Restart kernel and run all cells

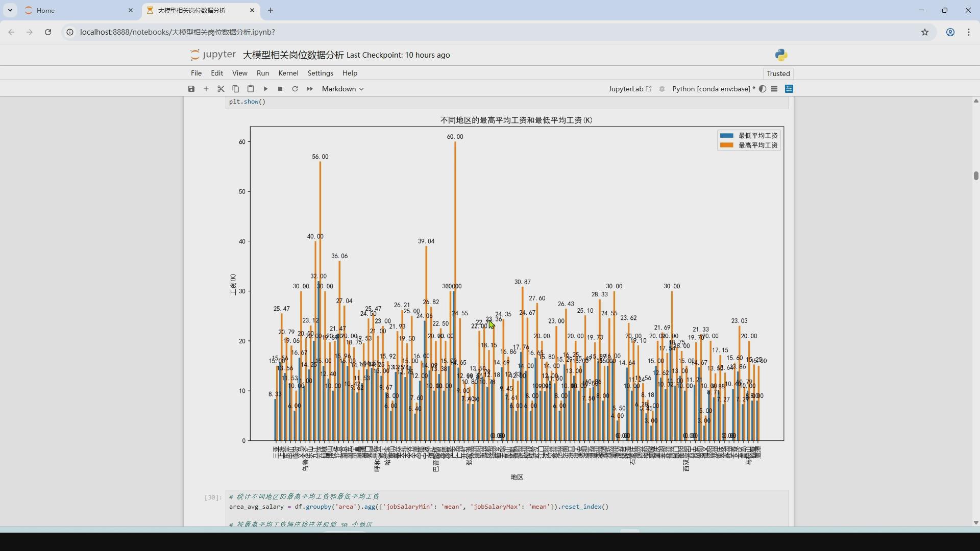[x=310, y=89]
